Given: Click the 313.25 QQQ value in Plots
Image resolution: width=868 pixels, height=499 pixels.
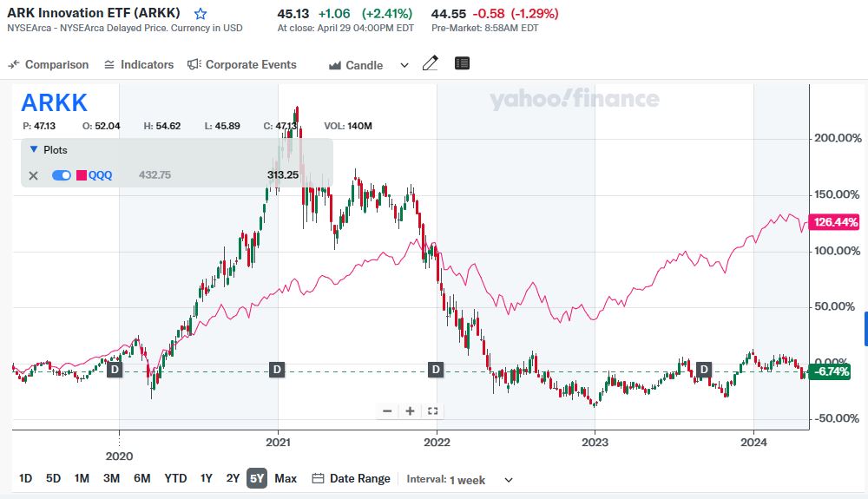Looking at the screenshot, I should pos(283,175).
